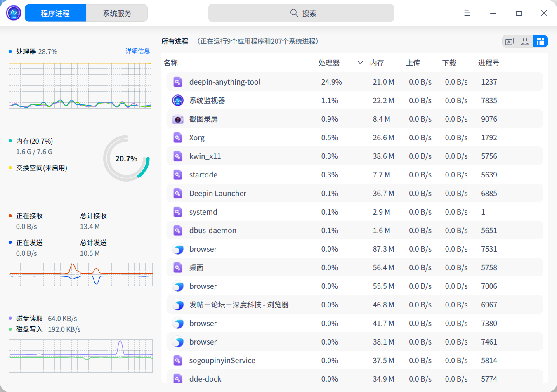Click the network traffic chart
557x392 pixels.
click(81, 274)
